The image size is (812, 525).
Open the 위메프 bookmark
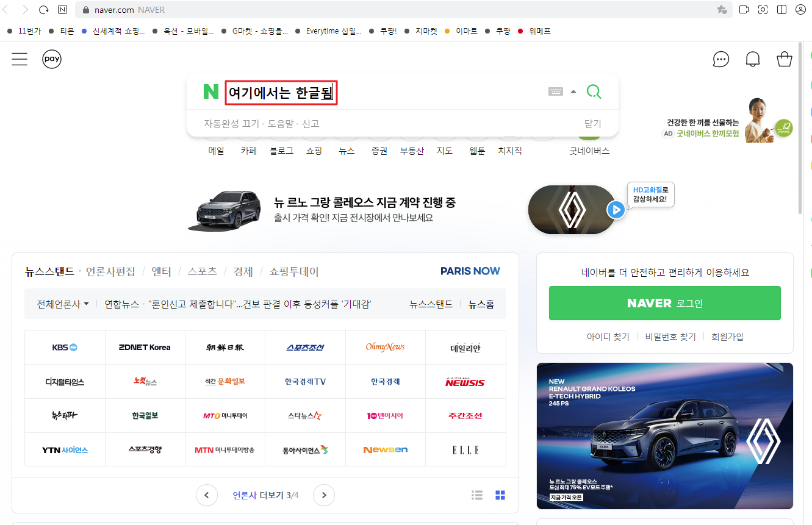point(534,31)
